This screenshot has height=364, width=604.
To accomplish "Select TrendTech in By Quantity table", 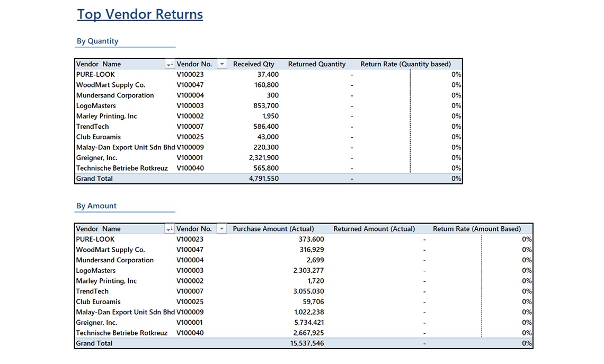I will [x=92, y=127].
